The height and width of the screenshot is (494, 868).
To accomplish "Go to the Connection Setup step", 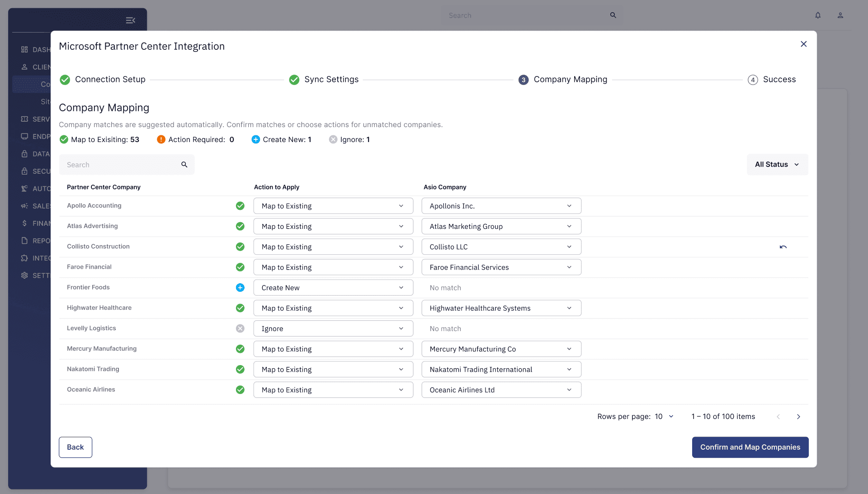I will 103,80.
